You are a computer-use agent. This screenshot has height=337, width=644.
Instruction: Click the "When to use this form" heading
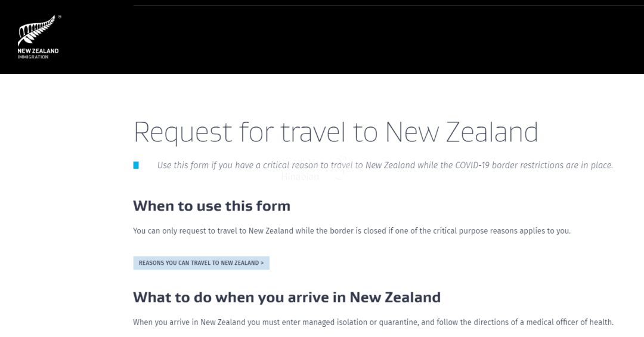(212, 206)
